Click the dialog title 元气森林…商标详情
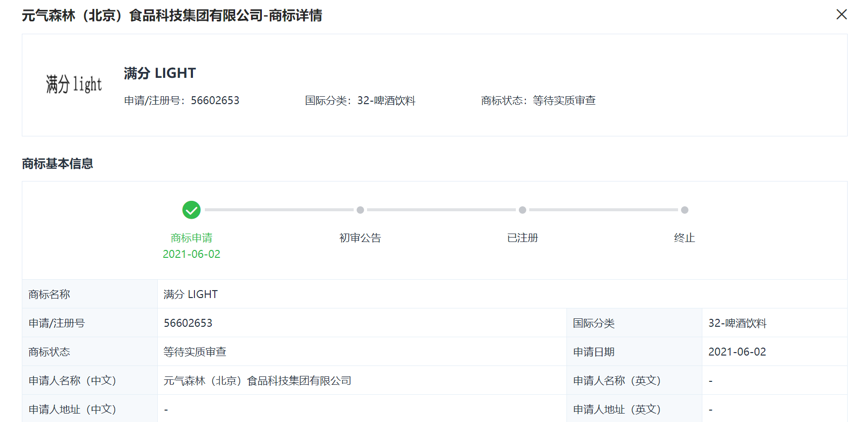This screenshot has height=422, width=868. click(x=172, y=15)
